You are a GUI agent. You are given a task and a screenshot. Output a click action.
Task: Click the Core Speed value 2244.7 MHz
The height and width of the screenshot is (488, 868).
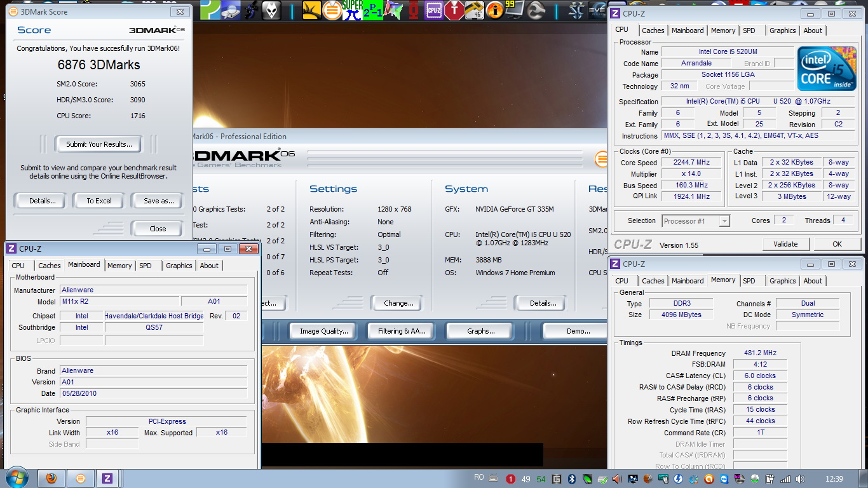pyautogui.click(x=691, y=163)
